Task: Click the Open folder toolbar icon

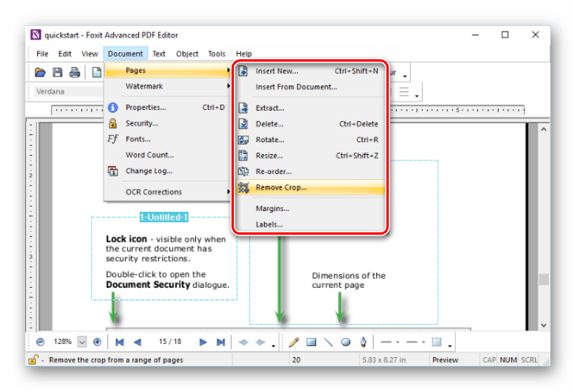Action: coord(40,73)
